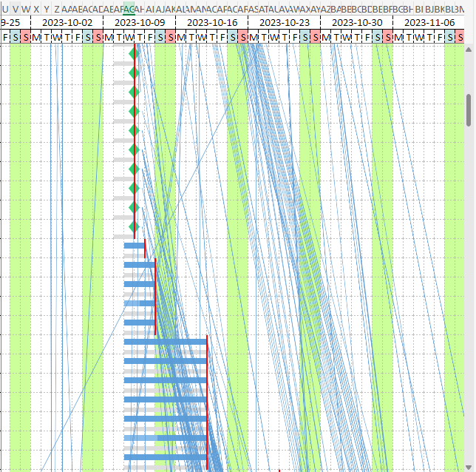
Task: Select the 2023-11-06 week cell
Action: click(429, 22)
